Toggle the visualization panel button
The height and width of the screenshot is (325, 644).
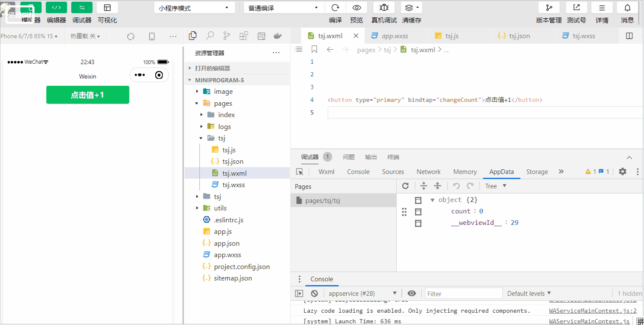click(107, 8)
